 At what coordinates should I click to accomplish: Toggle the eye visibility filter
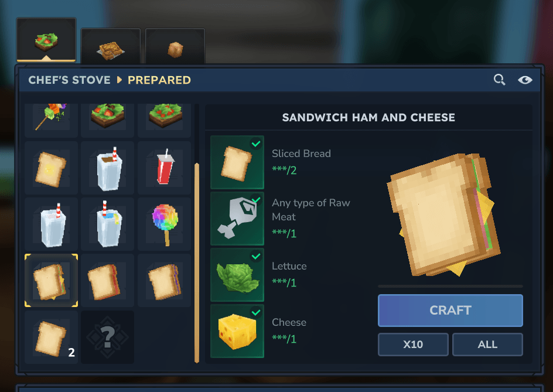pyautogui.click(x=525, y=80)
